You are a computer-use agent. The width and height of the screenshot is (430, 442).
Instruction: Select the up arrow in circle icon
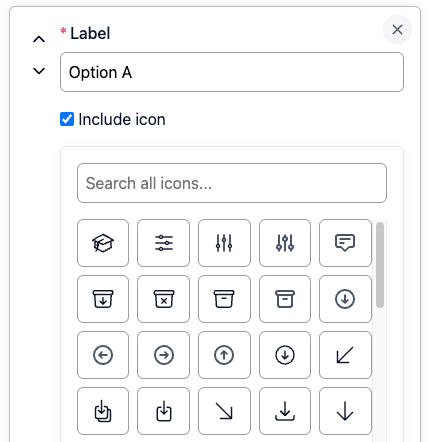[x=224, y=355]
